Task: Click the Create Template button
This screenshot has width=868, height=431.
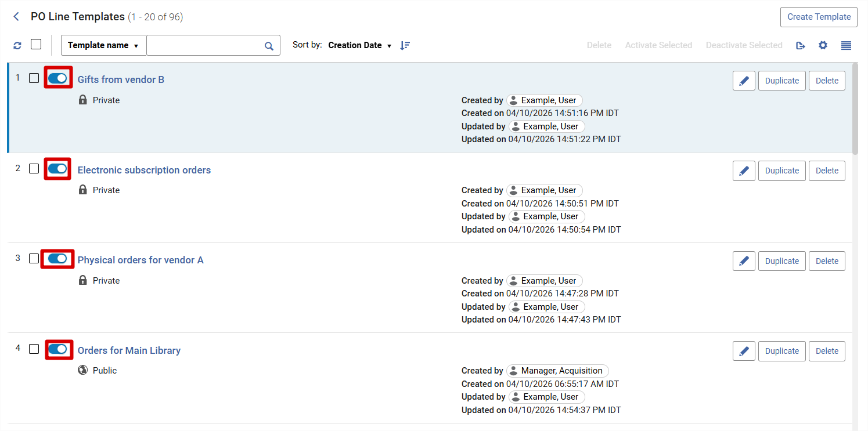Action: point(819,17)
